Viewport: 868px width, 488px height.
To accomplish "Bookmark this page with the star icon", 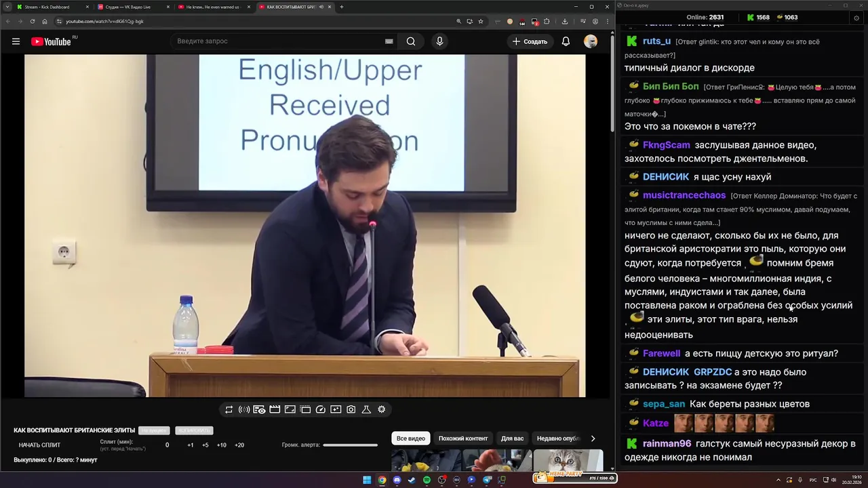I will click(x=481, y=21).
